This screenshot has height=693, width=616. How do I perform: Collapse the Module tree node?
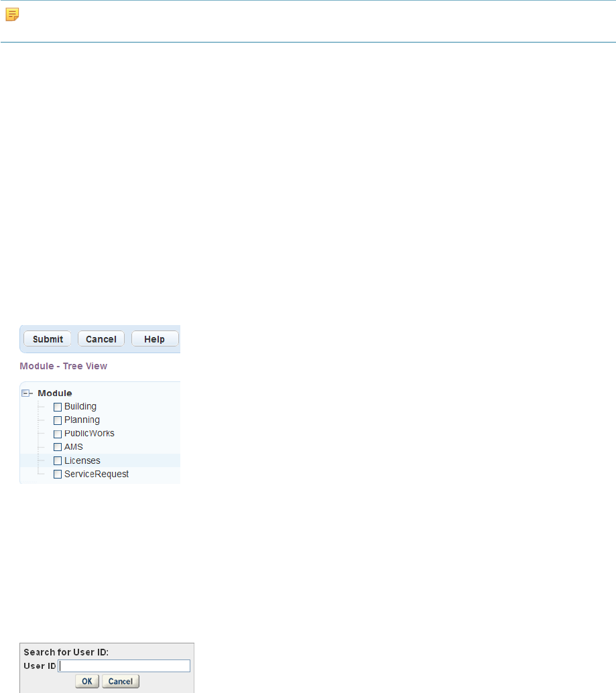(x=25, y=393)
